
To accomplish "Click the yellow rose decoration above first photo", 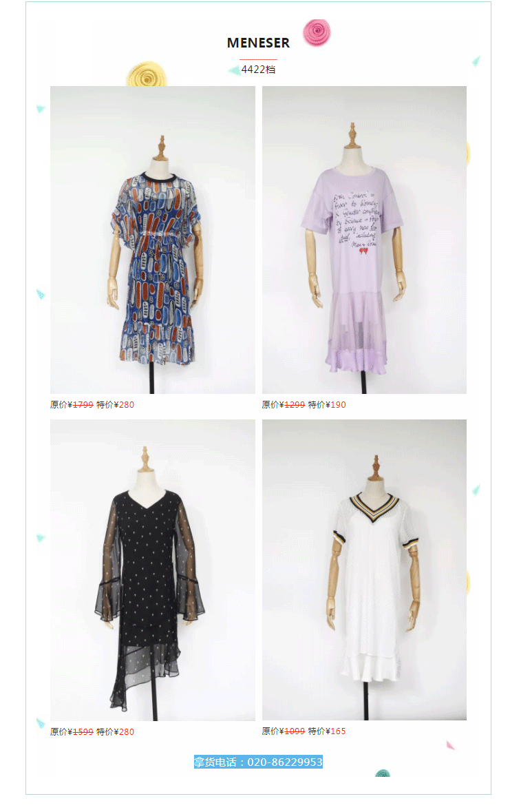I will (147, 74).
